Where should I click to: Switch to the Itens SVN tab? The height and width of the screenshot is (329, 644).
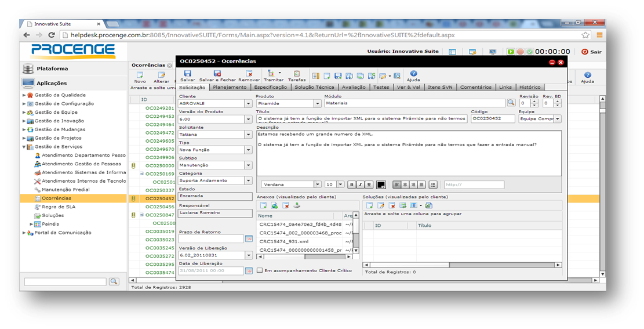pos(440,87)
